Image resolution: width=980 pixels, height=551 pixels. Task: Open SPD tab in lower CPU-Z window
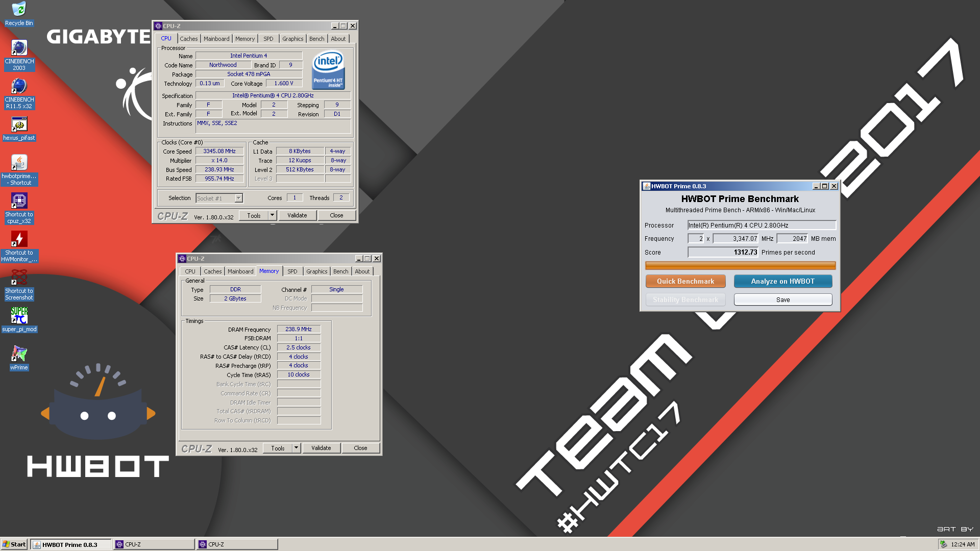click(x=292, y=271)
